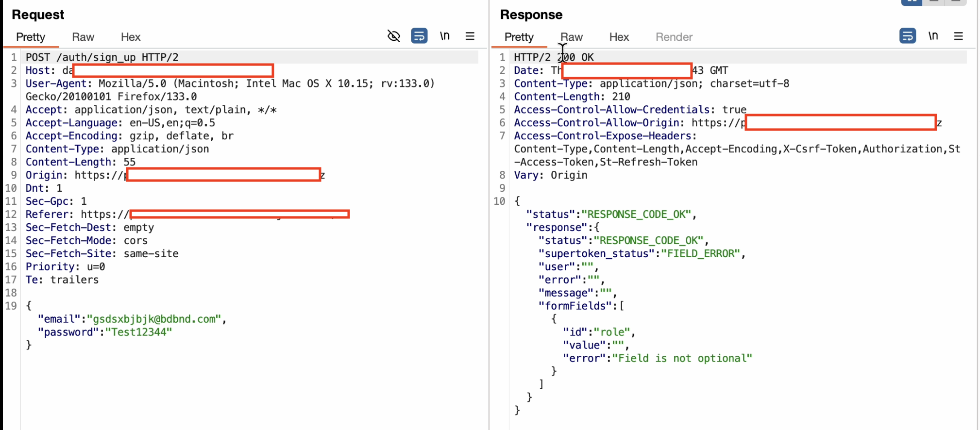Screen dimensions: 980x430
Task: Open the Render tab in Response
Action: tap(674, 37)
